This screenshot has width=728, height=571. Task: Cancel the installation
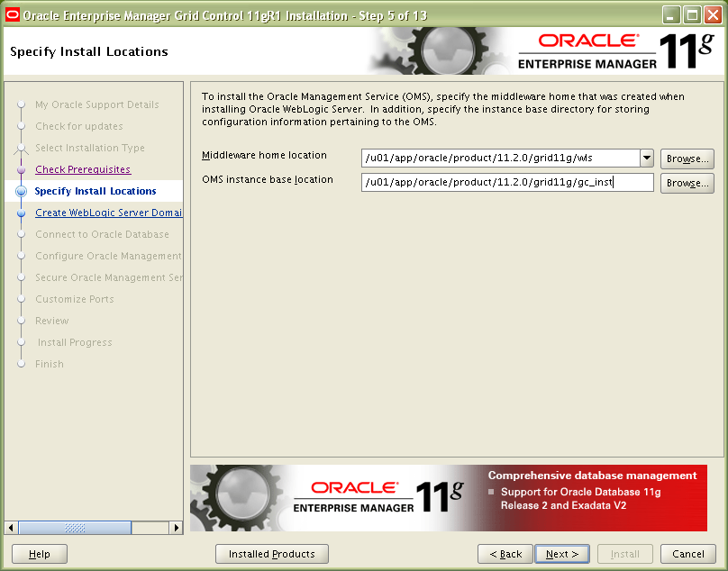[x=688, y=554]
